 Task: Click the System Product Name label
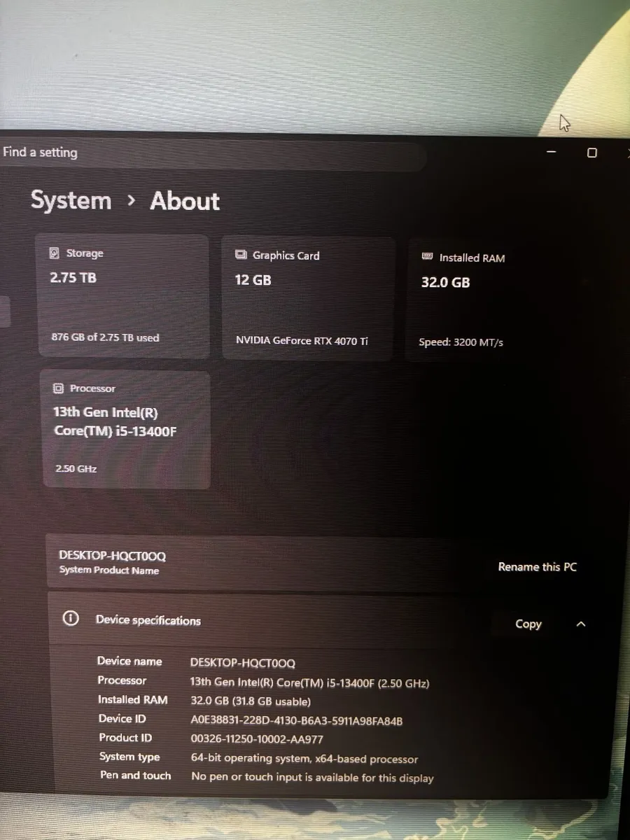tap(109, 570)
